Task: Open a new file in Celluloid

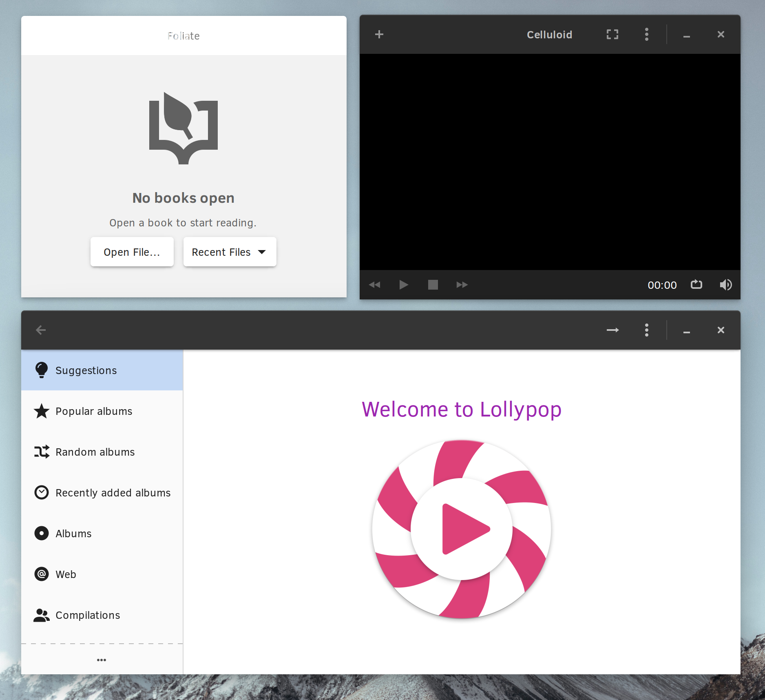Action: point(379,34)
